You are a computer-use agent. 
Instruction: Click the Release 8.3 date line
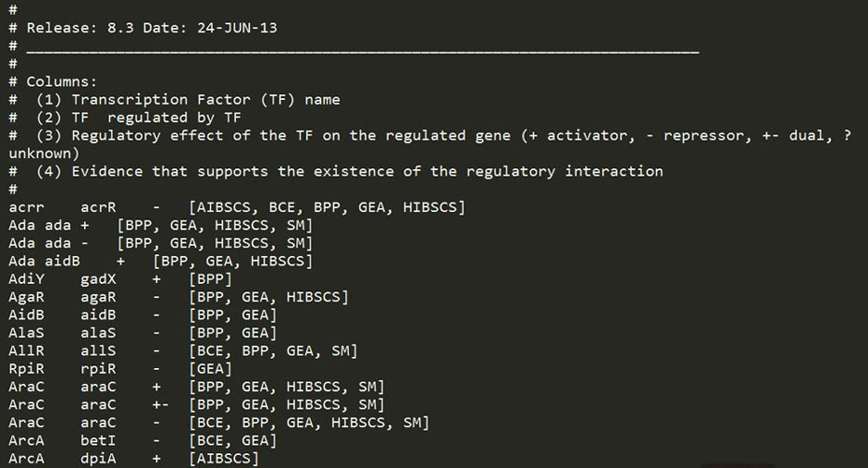coord(143,28)
